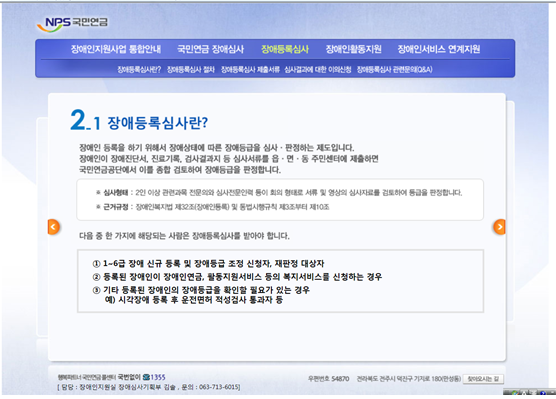
Task: Go to next slide with right orange arrow
Action: pos(499,227)
